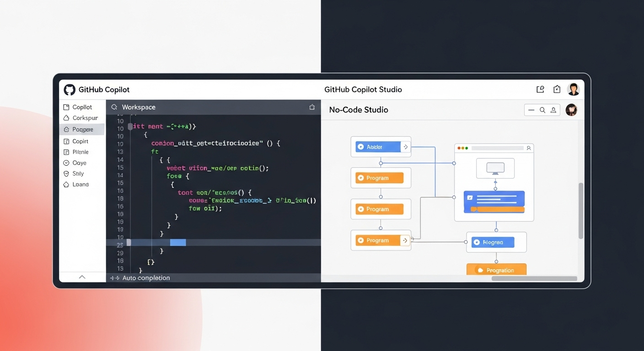644x351 pixels.
Task: Click the monitor thumbnail in the flow canvas
Action: point(495,168)
